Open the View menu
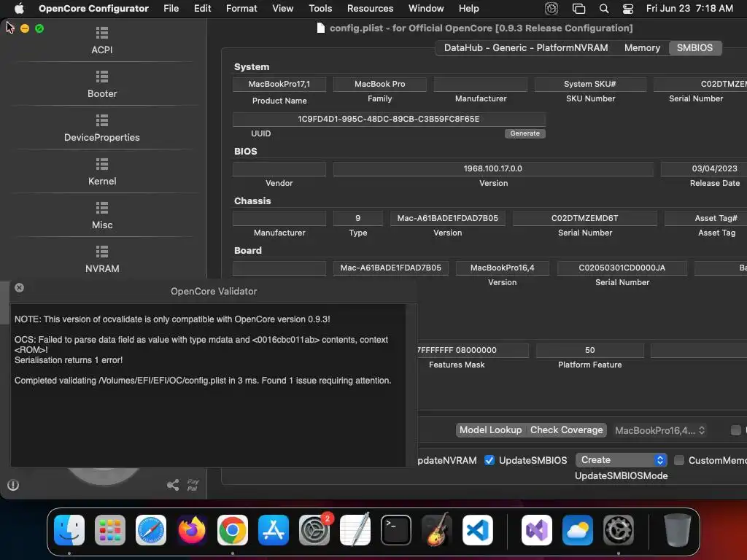This screenshot has width=747, height=560. pos(282,9)
